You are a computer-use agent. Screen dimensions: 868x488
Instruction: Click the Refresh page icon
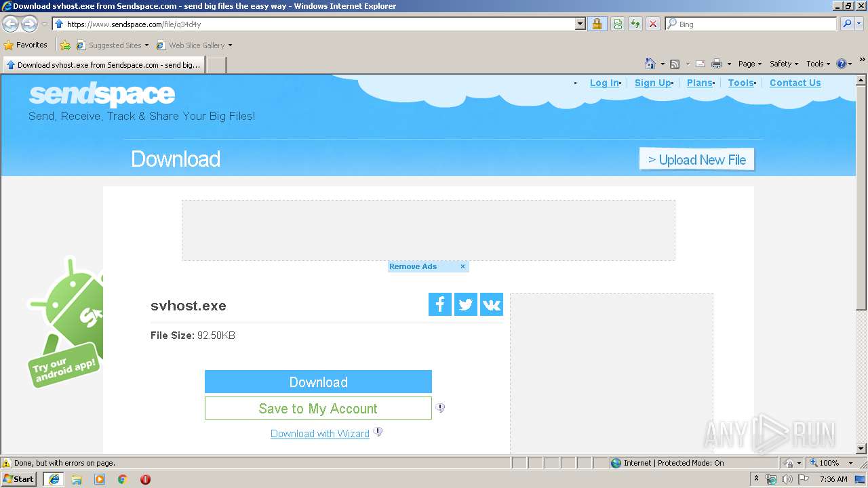pyautogui.click(x=635, y=24)
